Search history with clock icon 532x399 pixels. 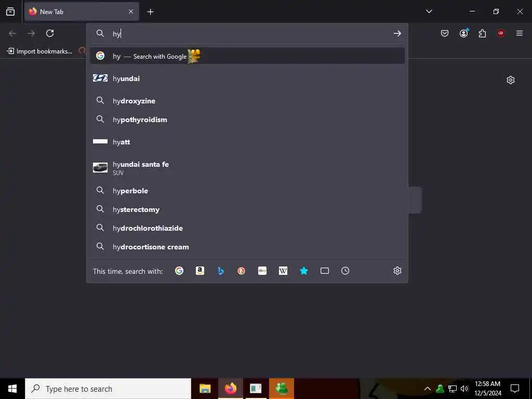tap(345, 271)
